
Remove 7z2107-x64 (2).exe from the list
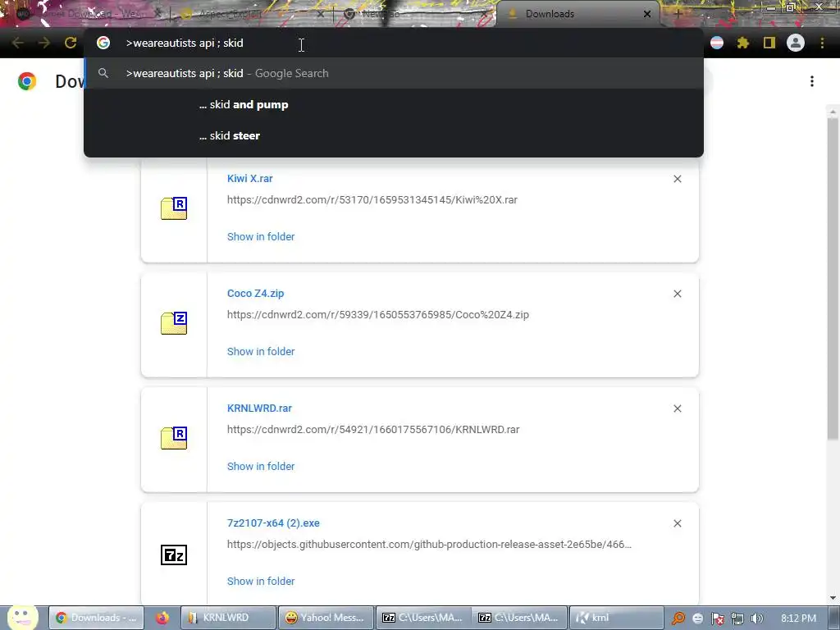(677, 523)
